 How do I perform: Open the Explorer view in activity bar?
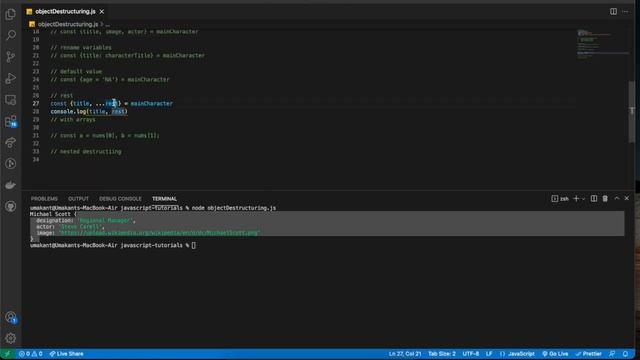point(11,14)
